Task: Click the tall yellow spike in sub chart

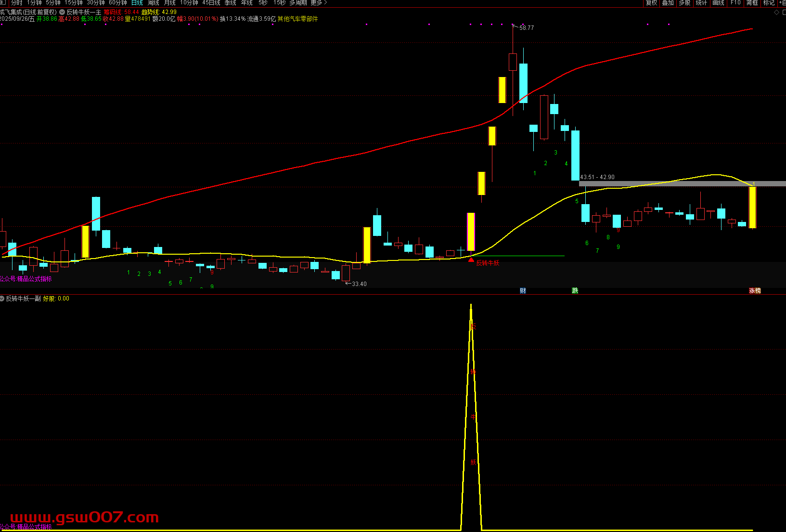Action: [x=471, y=417]
